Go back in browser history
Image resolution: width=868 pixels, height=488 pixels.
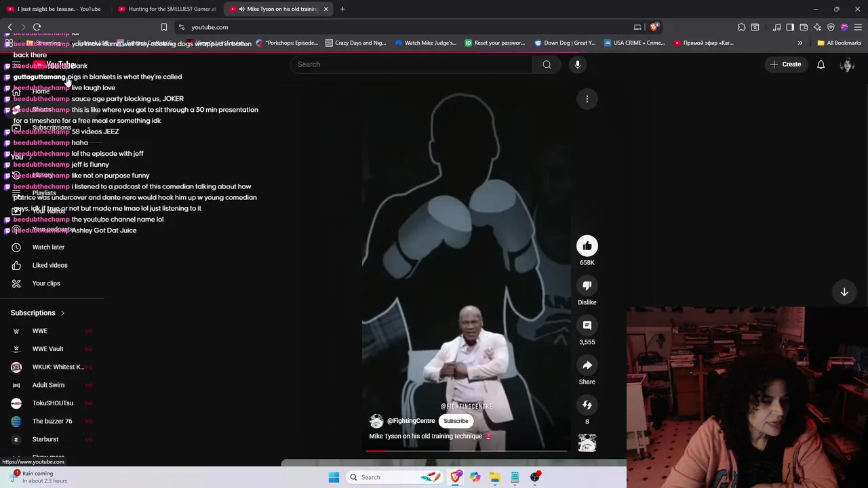[x=9, y=27]
